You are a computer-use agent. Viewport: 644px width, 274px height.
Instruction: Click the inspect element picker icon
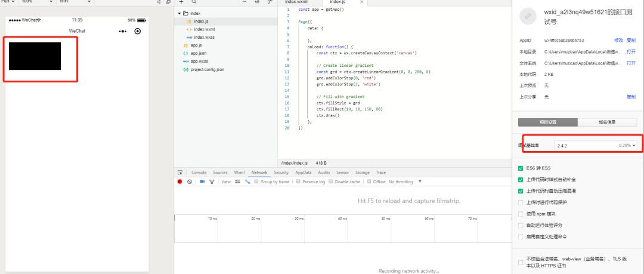coord(180,173)
